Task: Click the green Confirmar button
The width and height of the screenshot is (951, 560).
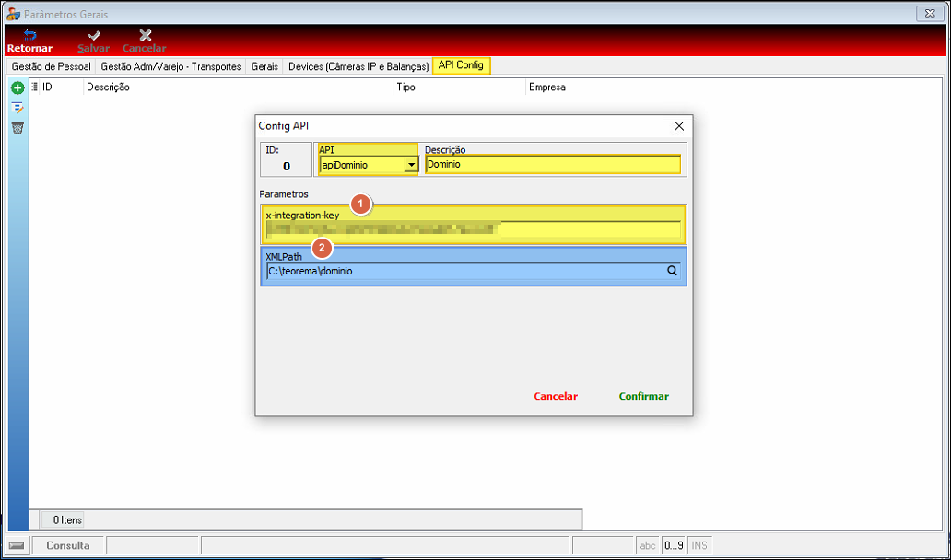Action: [643, 396]
